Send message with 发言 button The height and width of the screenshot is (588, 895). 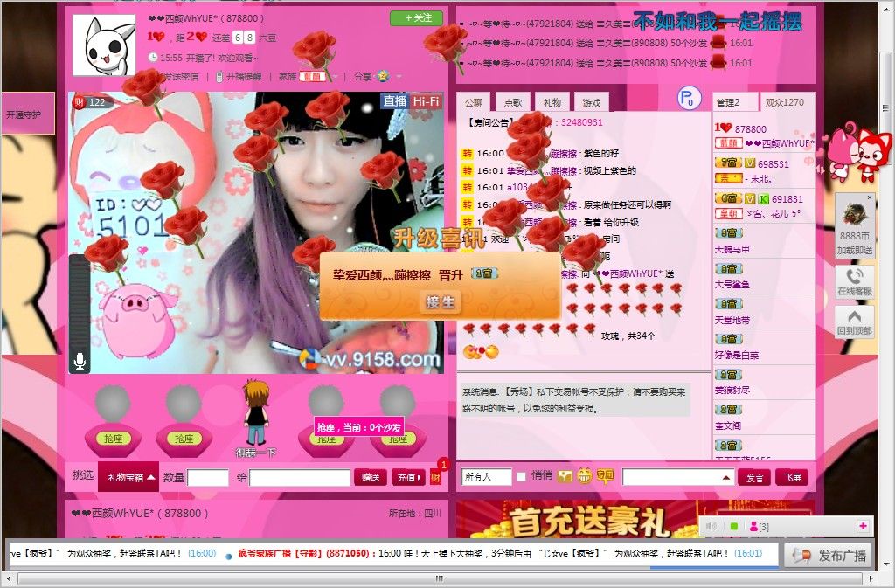(754, 477)
